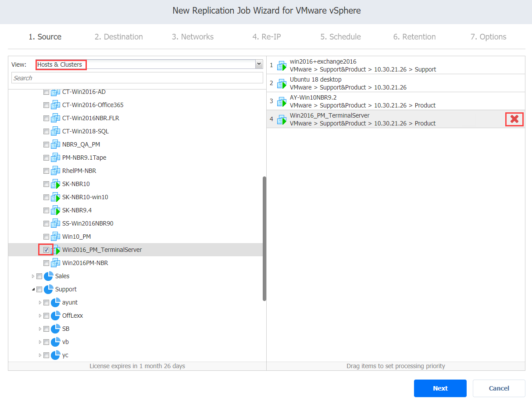Select the Ubuntu 18 desktop row
The width and height of the screenshot is (532, 398).
396,83
